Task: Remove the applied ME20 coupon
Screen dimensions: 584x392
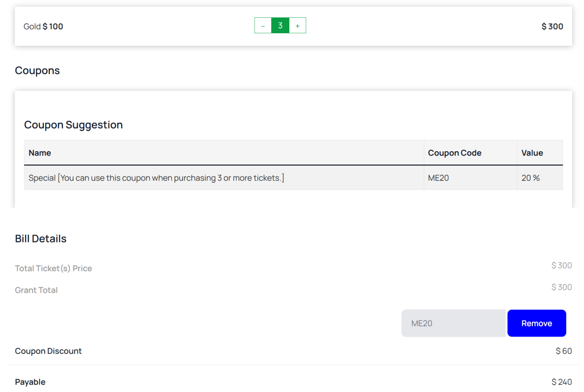Action: [537, 323]
